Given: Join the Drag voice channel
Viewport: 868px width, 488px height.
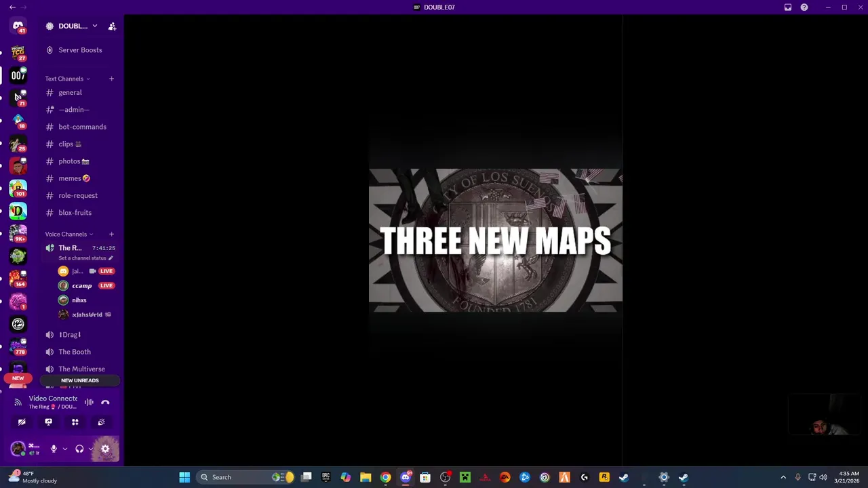Looking at the screenshot, I should click(81, 335).
